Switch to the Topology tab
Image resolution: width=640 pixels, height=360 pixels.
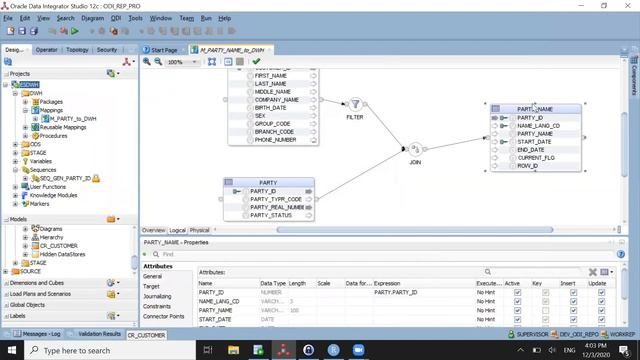click(77, 50)
